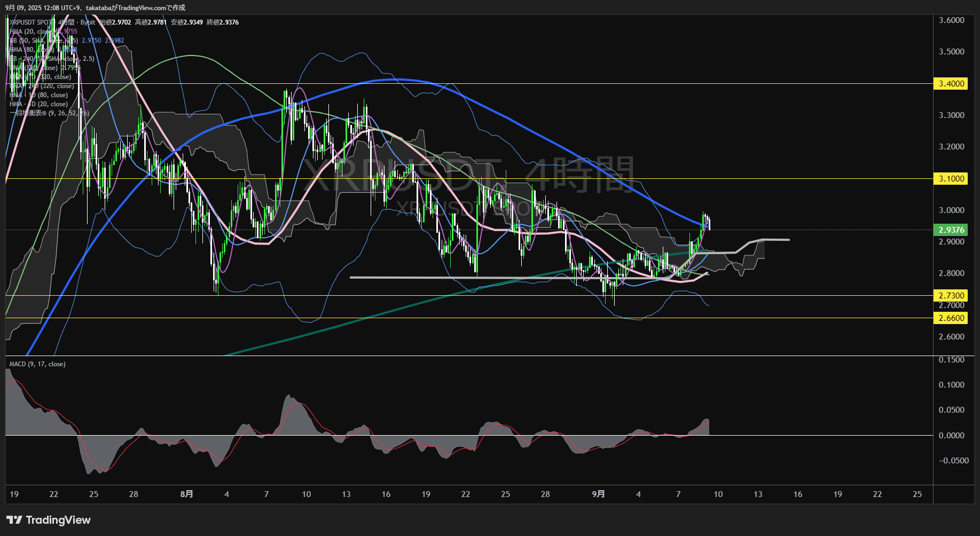Click the yellow 2.7300 price line label

950,296
